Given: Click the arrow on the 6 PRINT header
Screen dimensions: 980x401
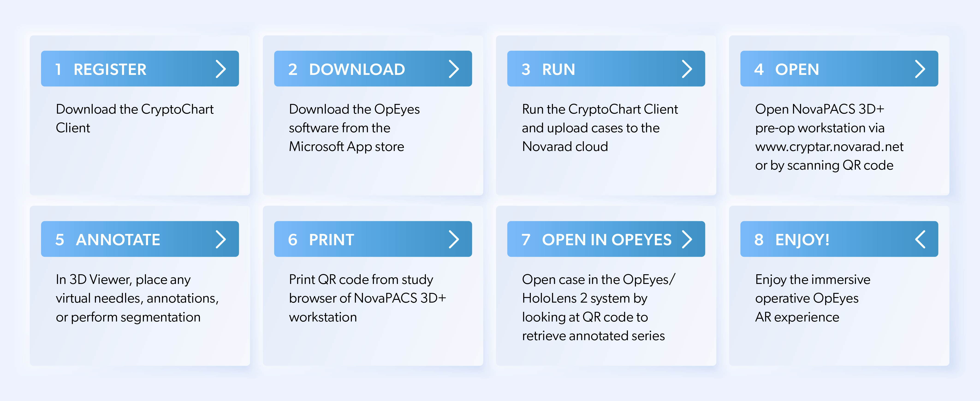Looking at the screenshot, I should click(x=454, y=239).
